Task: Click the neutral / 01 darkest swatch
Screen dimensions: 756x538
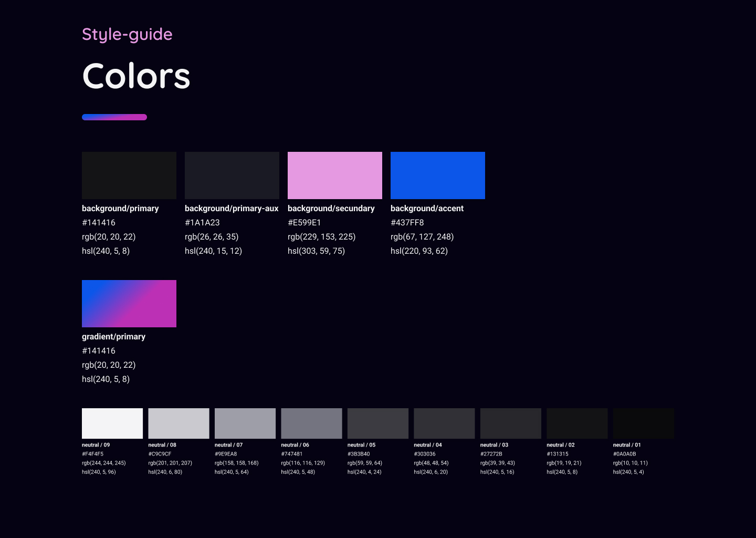Action: [644, 423]
